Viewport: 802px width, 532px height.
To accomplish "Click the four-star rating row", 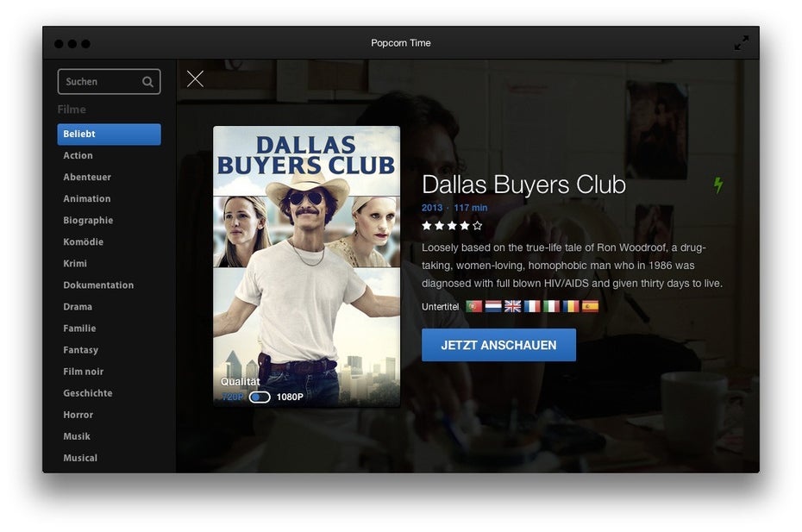I will coord(452,226).
